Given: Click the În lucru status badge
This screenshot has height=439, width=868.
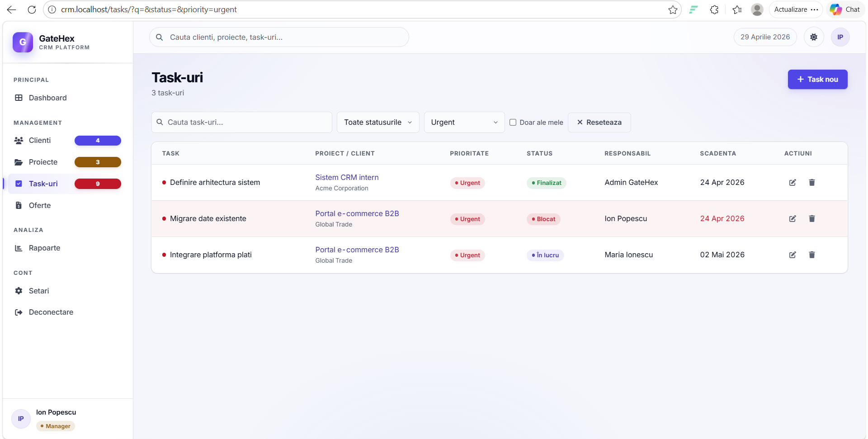Looking at the screenshot, I should 545,255.
